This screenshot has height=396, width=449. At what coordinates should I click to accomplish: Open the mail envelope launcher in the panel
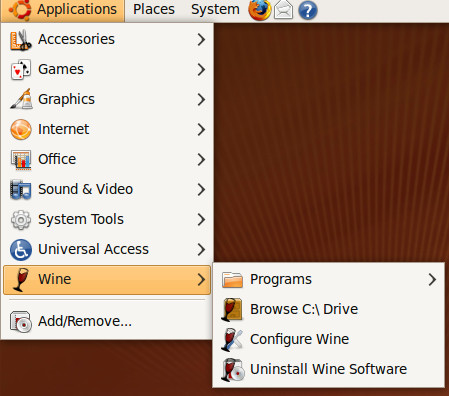284,10
